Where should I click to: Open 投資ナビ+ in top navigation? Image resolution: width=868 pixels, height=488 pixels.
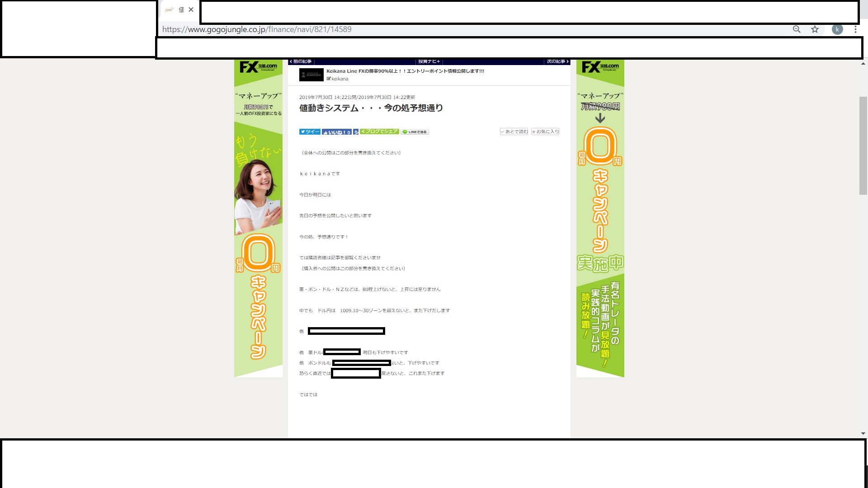coord(429,61)
